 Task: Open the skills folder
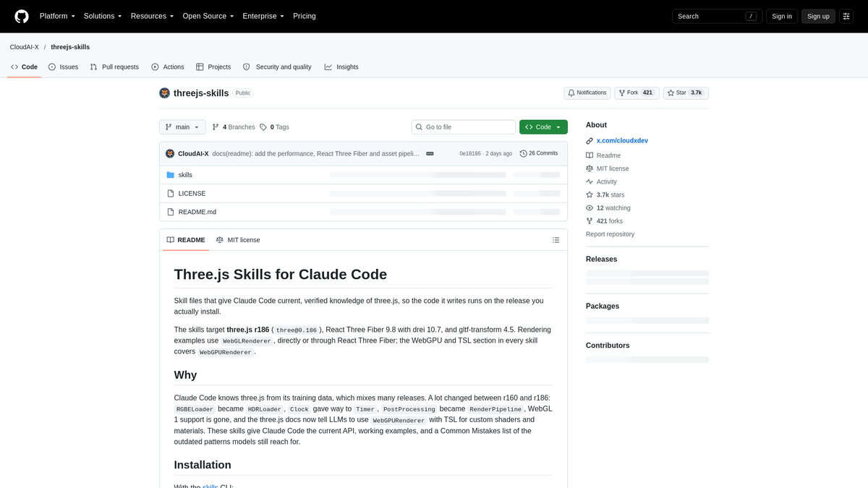point(185,175)
